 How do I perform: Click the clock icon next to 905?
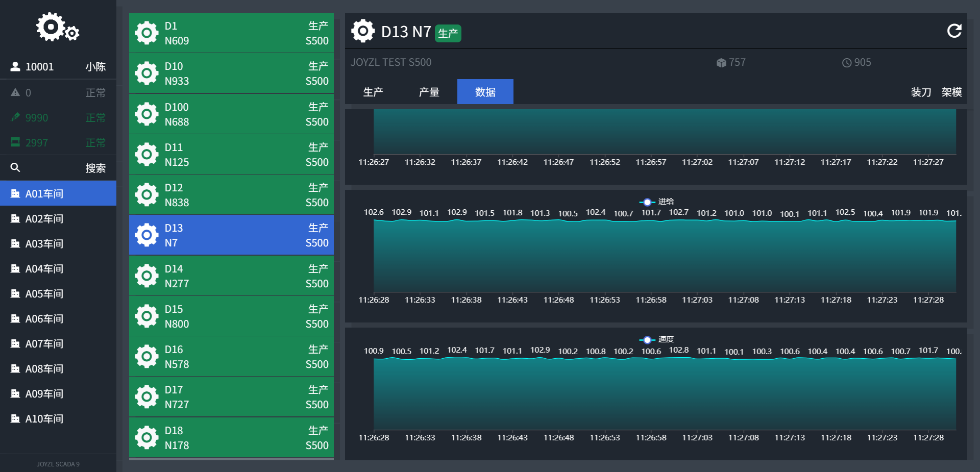click(847, 62)
